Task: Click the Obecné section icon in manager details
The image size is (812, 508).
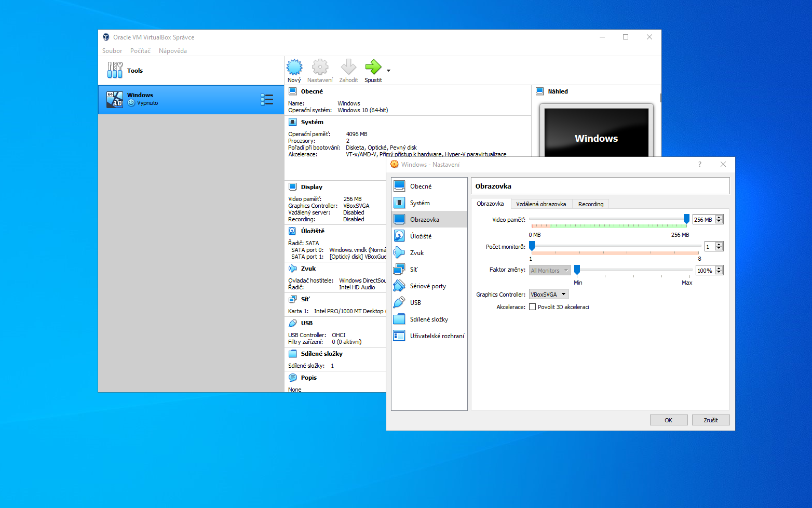Action: pyautogui.click(x=293, y=91)
